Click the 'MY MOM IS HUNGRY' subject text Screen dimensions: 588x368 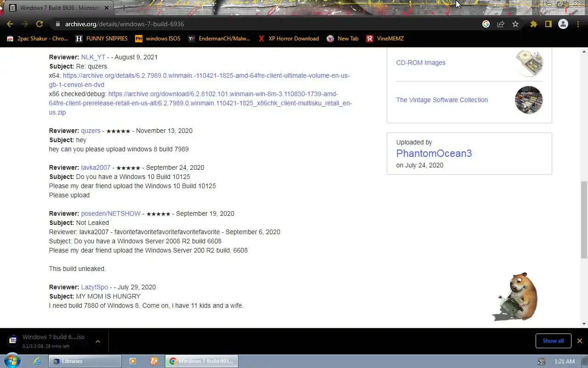(108, 296)
